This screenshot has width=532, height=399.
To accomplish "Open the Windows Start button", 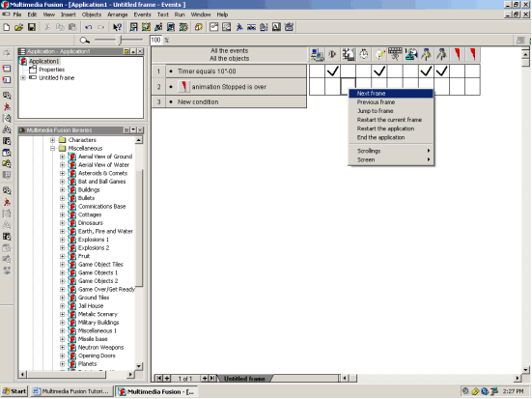I will [x=14, y=391].
